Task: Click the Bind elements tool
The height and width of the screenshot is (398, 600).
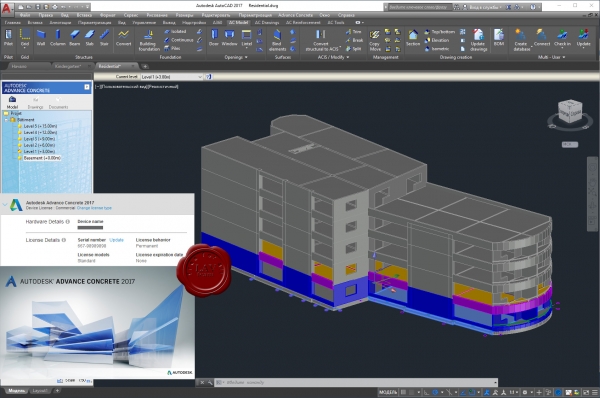Action: (277, 40)
